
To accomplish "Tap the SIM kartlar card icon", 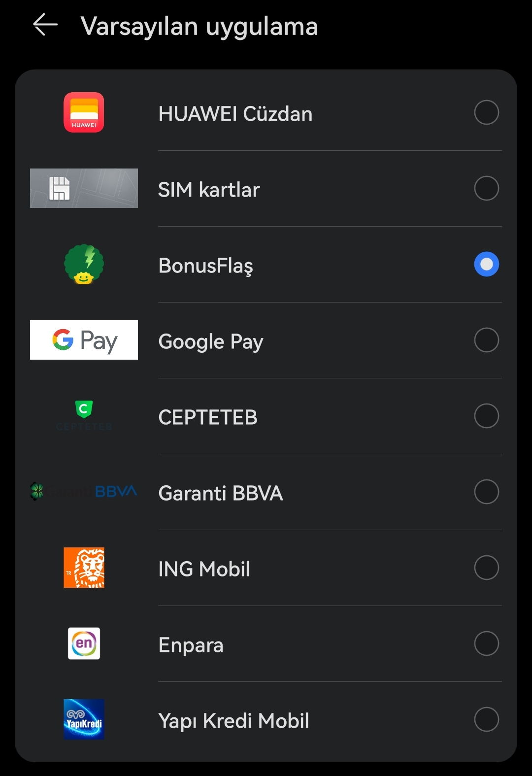I will (x=84, y=188).
